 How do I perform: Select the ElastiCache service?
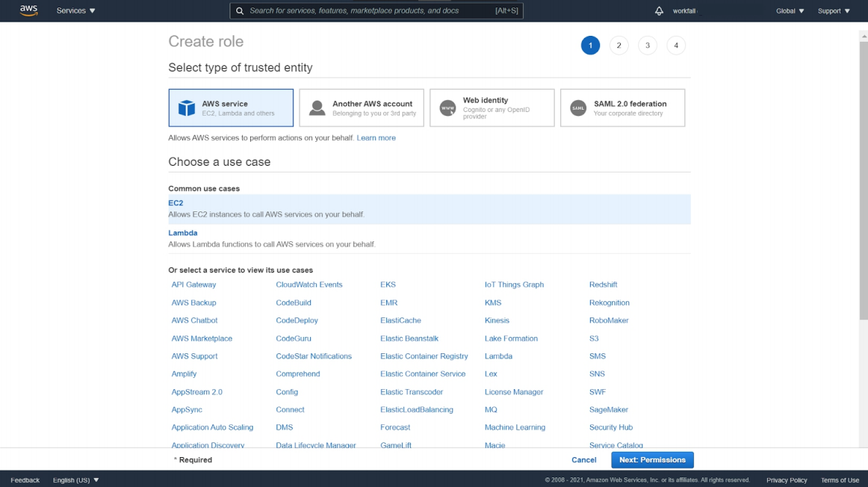coord(400,320)
